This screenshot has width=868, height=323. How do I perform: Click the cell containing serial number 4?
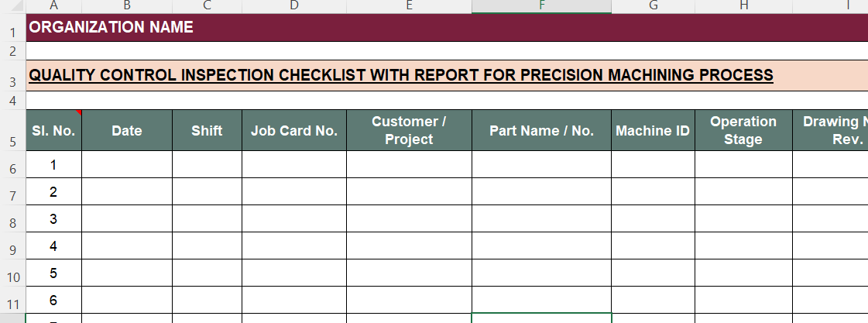(x=53, y=246)
